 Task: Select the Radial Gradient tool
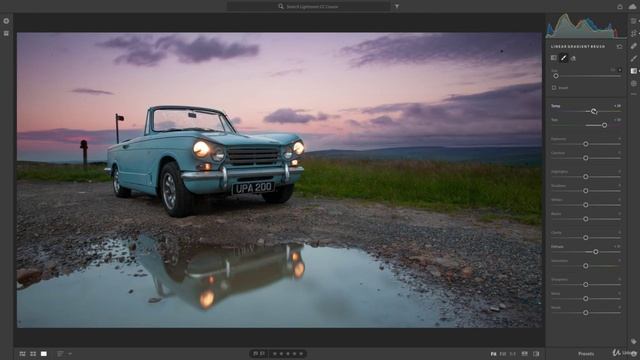633,83
